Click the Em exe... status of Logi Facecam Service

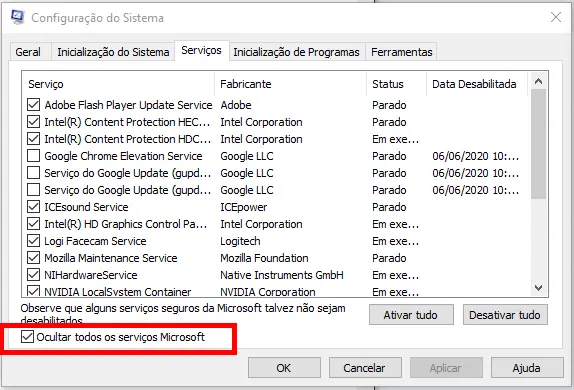(396, 241)
